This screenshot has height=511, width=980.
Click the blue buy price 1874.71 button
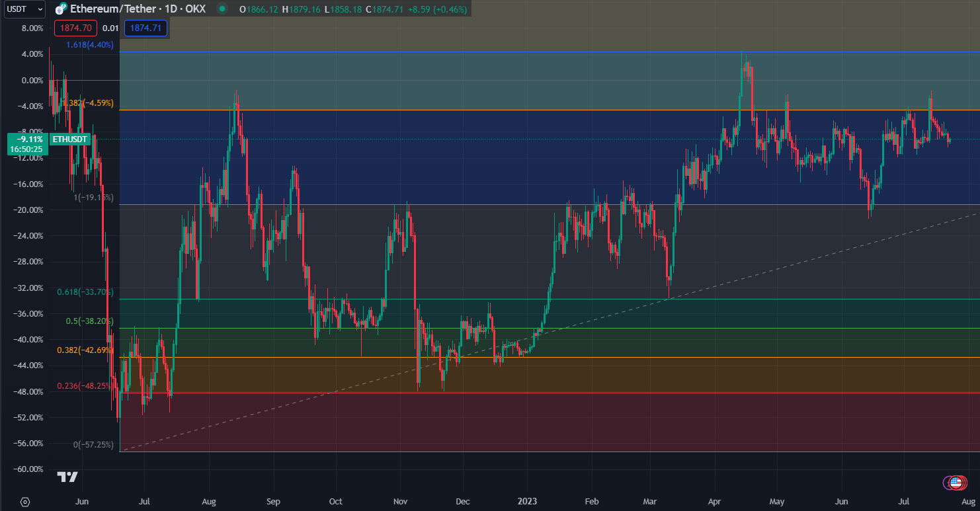tap(145, 28)
